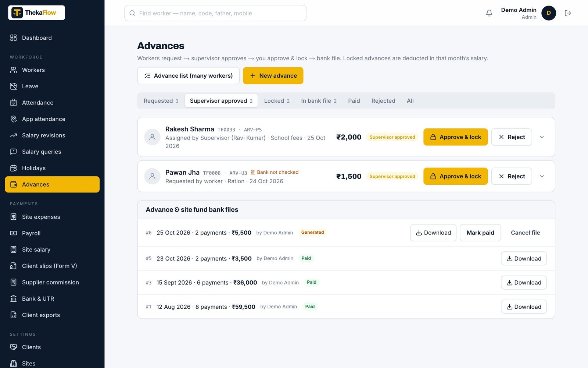
Task: Download bank file #6
Action: [x=433, y=233]
